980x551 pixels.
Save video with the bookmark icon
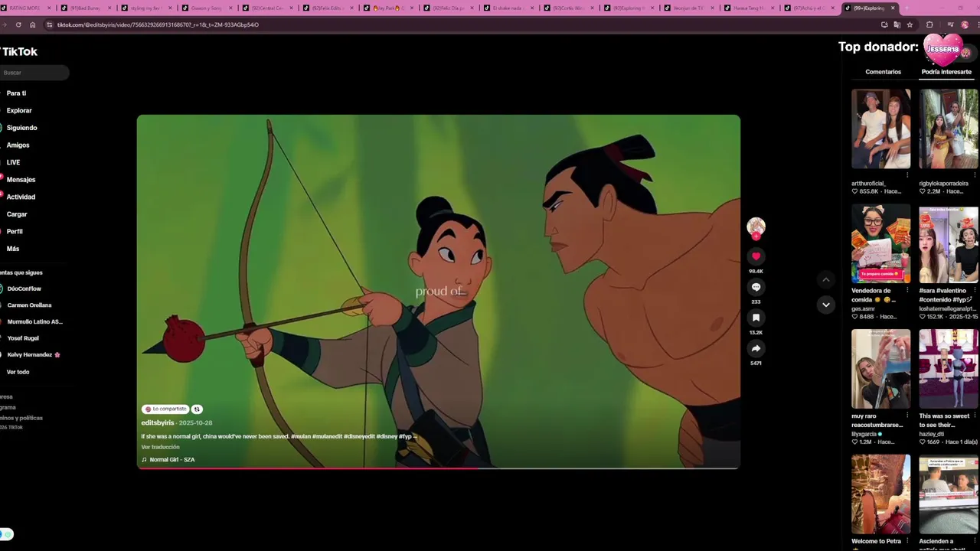pyautogui.click(x=756, y=318)
